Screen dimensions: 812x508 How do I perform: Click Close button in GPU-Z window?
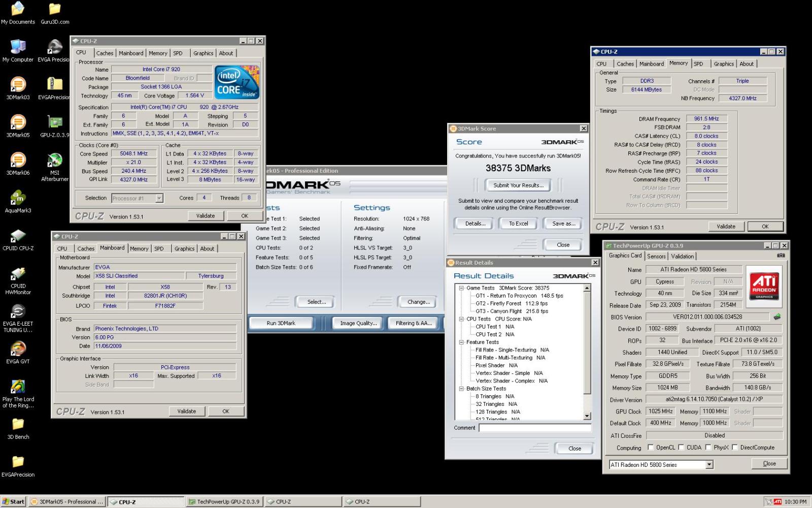pos(769,463)
